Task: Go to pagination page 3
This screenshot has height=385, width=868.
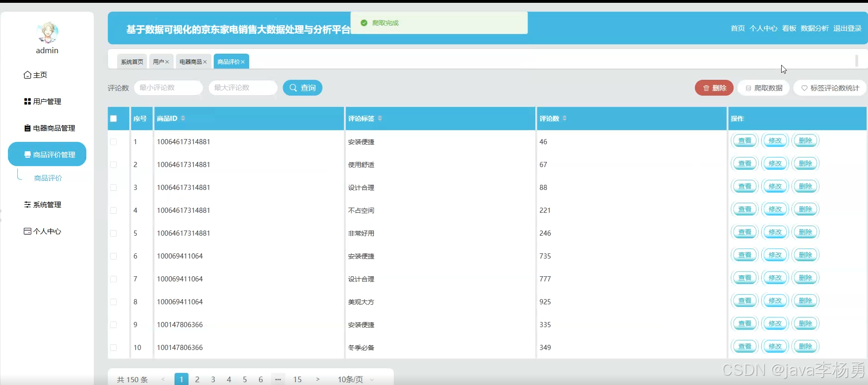Action: pos(213,379)
